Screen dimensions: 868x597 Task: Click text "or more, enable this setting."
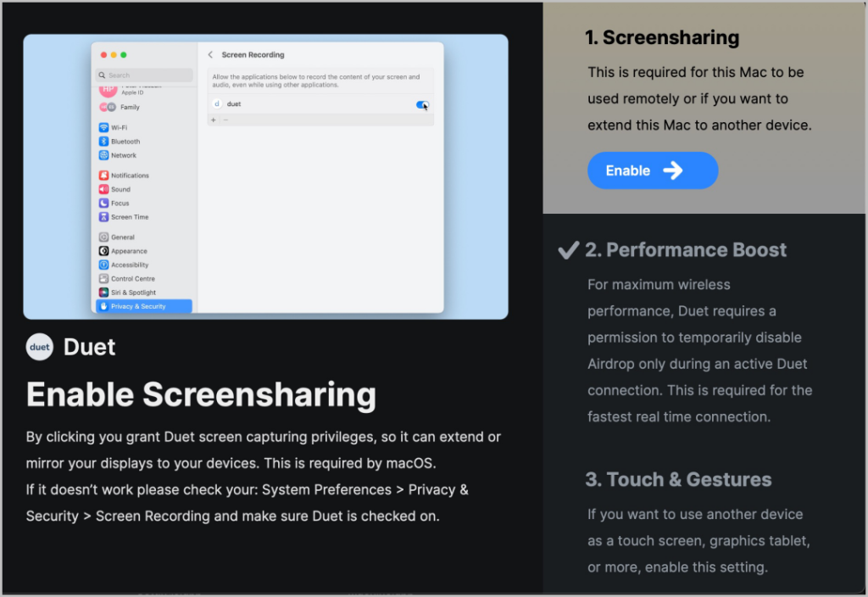point(677,567)
